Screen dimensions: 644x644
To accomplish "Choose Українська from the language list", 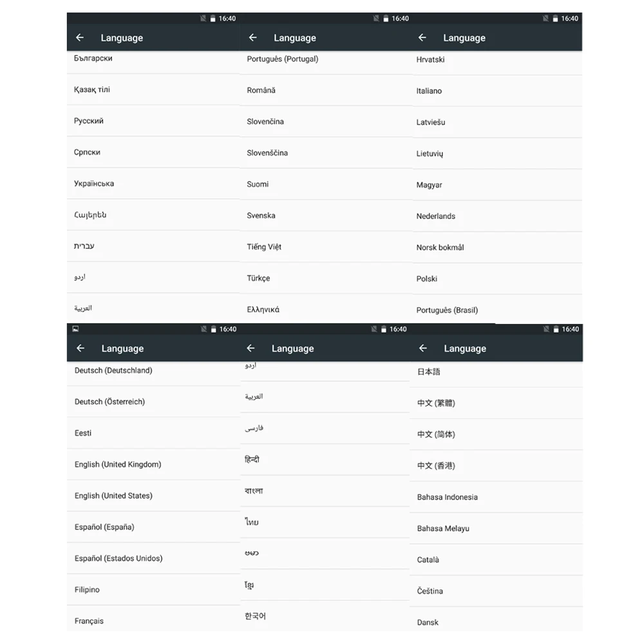I will [153, 184].
